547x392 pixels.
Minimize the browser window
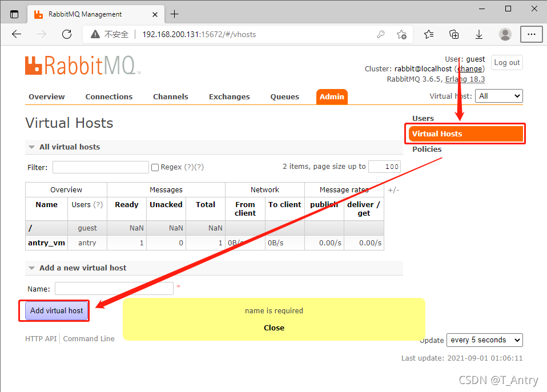pyautogui.click(x=482, y=9)
